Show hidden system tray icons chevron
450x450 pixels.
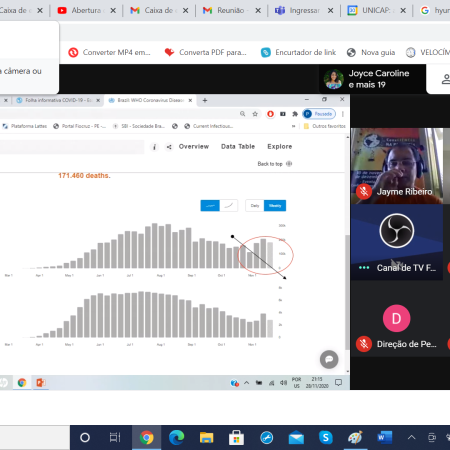[x=412, y=437]
